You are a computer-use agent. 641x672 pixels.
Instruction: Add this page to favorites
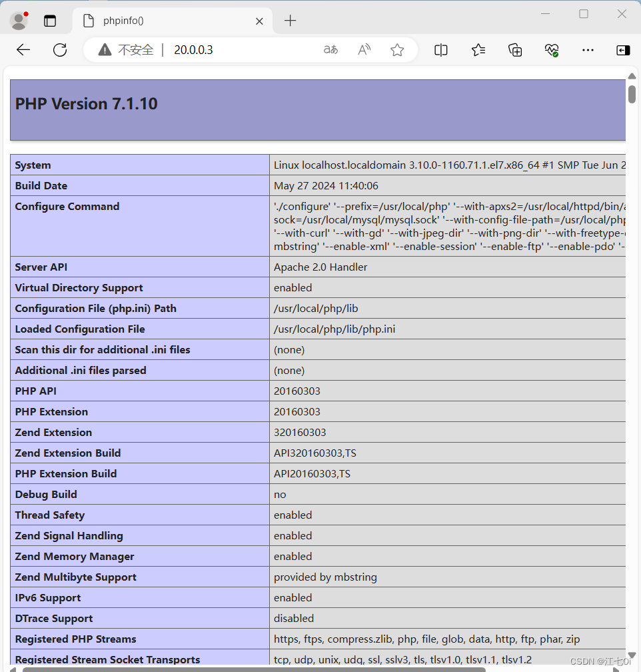(397, 50)
